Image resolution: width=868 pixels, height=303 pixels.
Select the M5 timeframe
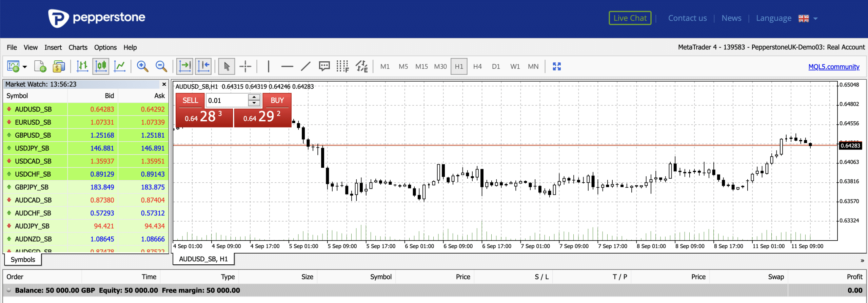click(x=403, y=66)
